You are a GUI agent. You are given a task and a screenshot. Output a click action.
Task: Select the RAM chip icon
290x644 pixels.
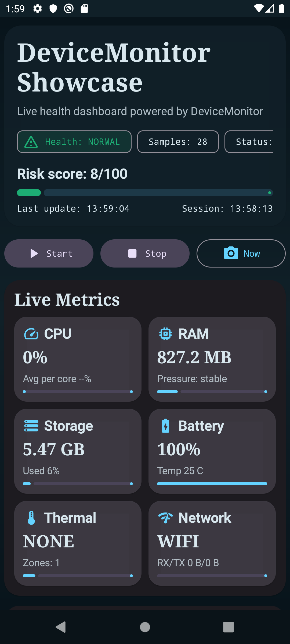[x=165, y=334]
